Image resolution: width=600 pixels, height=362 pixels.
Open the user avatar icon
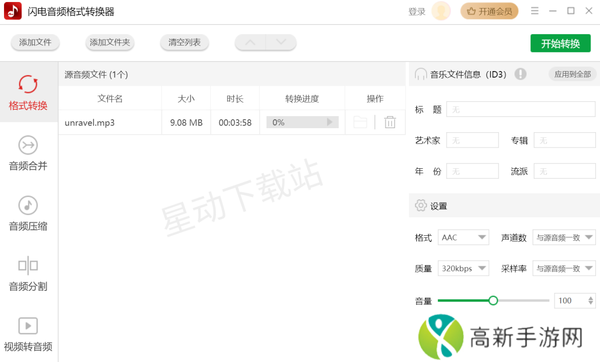pyautogui.click(x=441, y=11)
